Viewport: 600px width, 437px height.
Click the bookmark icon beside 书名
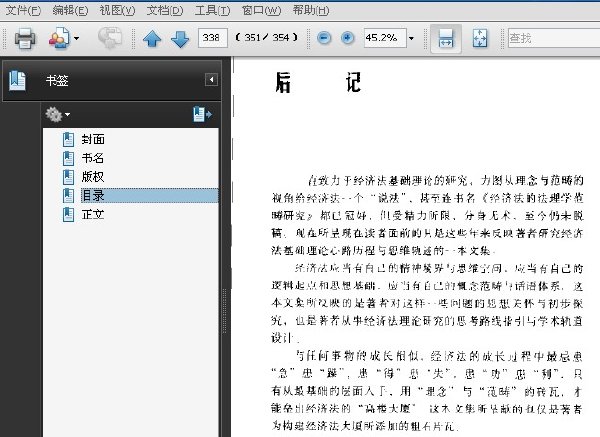coord(68,158)
